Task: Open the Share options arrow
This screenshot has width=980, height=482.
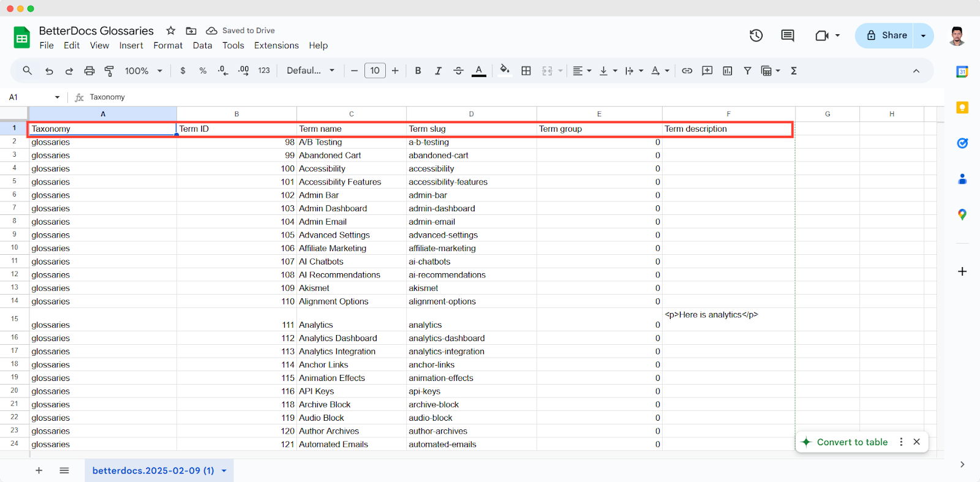Action: [x=924, y=36]
